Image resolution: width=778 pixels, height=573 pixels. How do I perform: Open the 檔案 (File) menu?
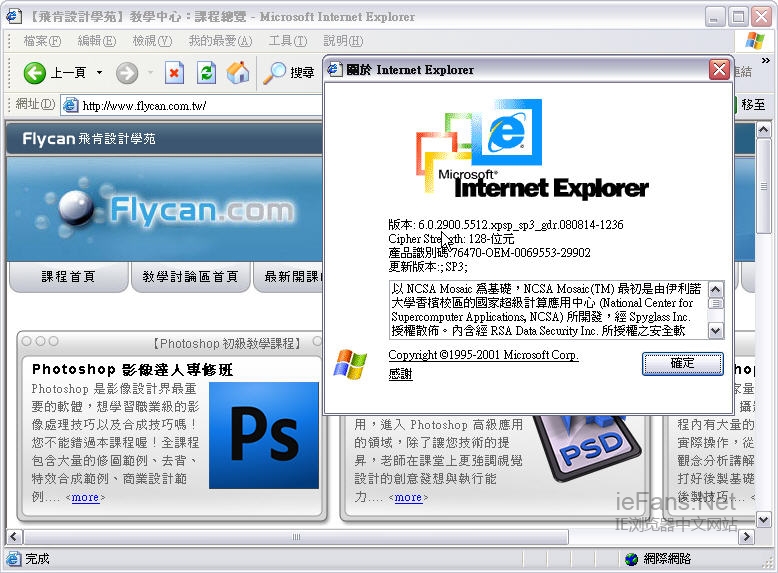[41, 41]
